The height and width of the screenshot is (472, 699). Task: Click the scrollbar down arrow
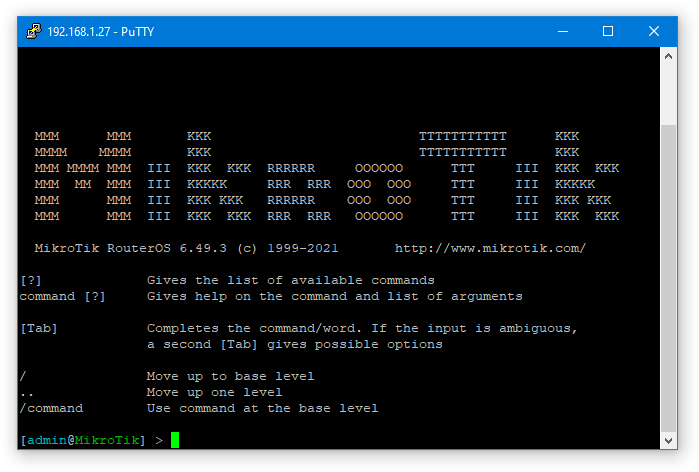(668, 441)
